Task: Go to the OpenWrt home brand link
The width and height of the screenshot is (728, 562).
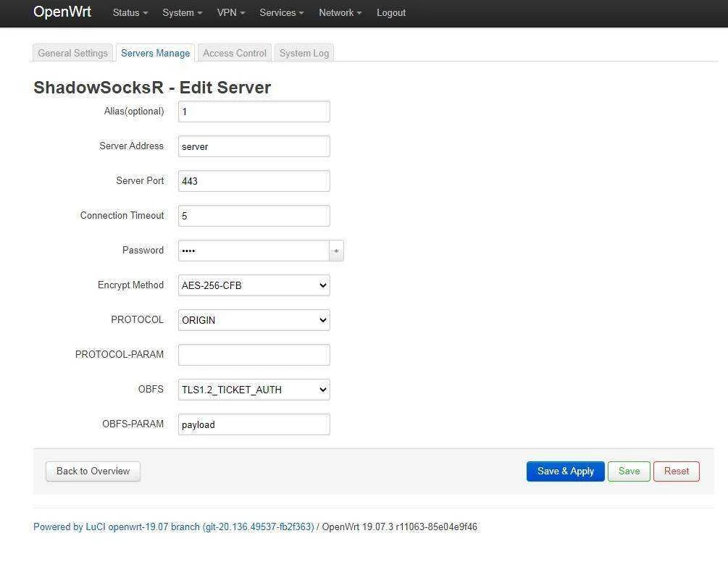Action: pos(62,12)
